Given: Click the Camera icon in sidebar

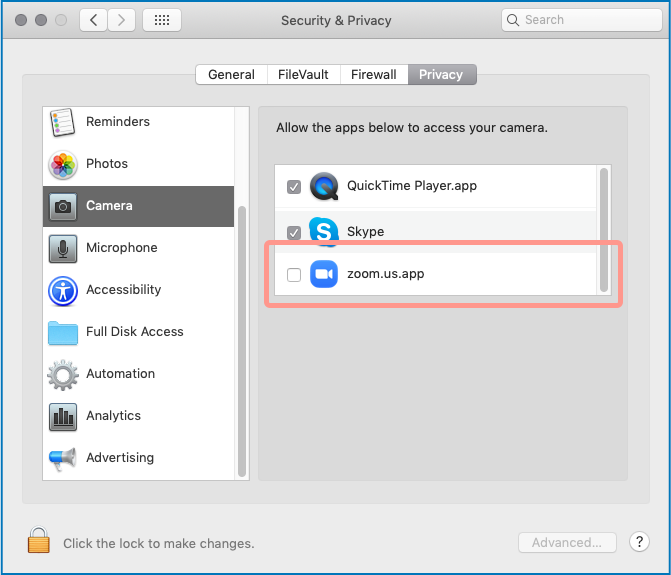Looking at the screenshot, I should (x=63, y=207).
